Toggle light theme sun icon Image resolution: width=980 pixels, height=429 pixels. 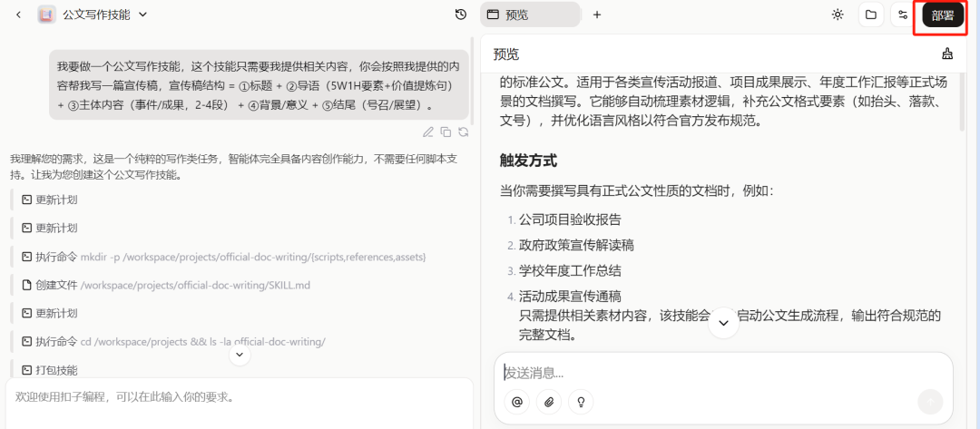click(838, 15)
